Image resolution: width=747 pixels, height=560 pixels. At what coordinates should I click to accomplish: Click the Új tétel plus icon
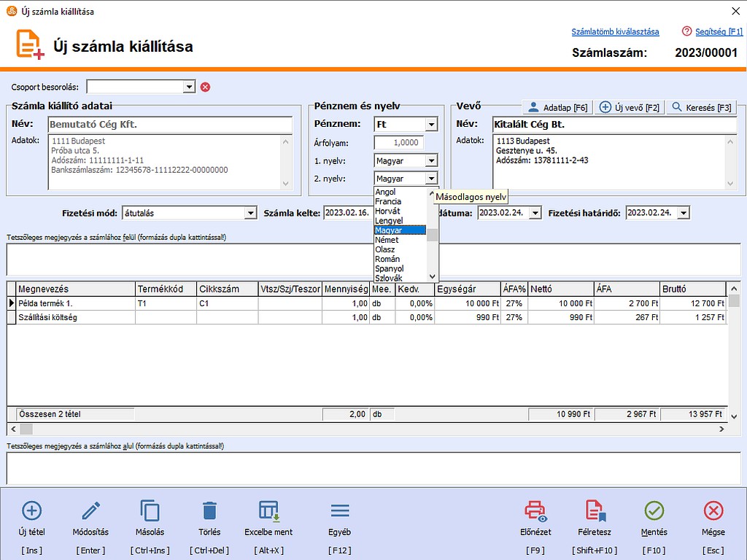32,510
